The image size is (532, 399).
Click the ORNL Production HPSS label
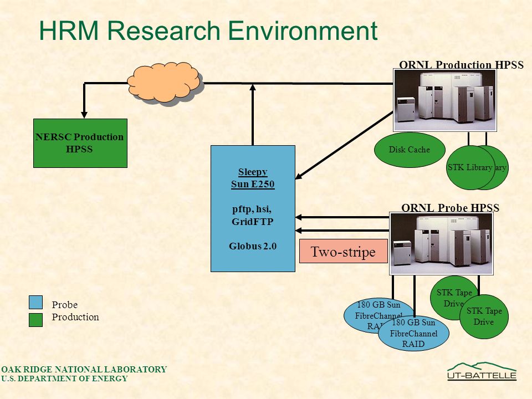[461, 64]
